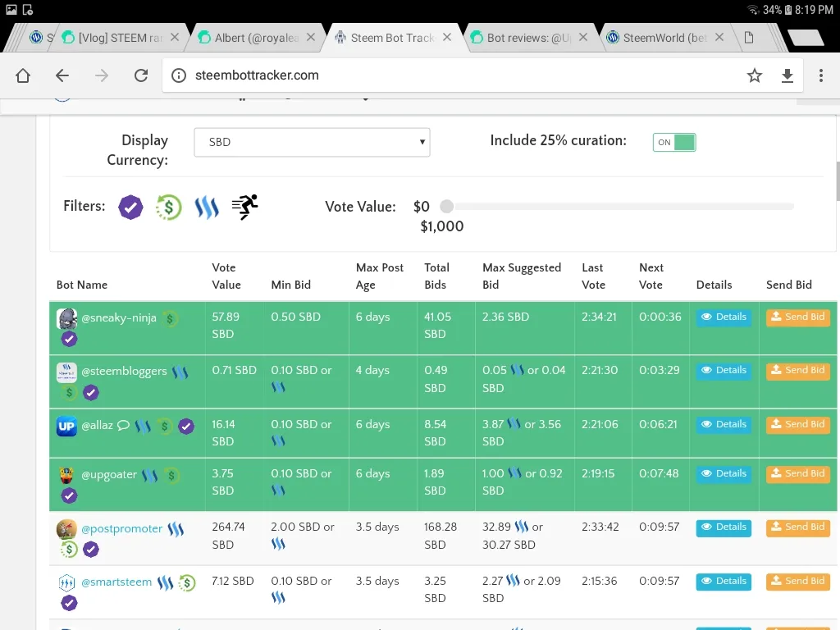View site info icon in address bar

pyautogui.click(x=179, y=75)
